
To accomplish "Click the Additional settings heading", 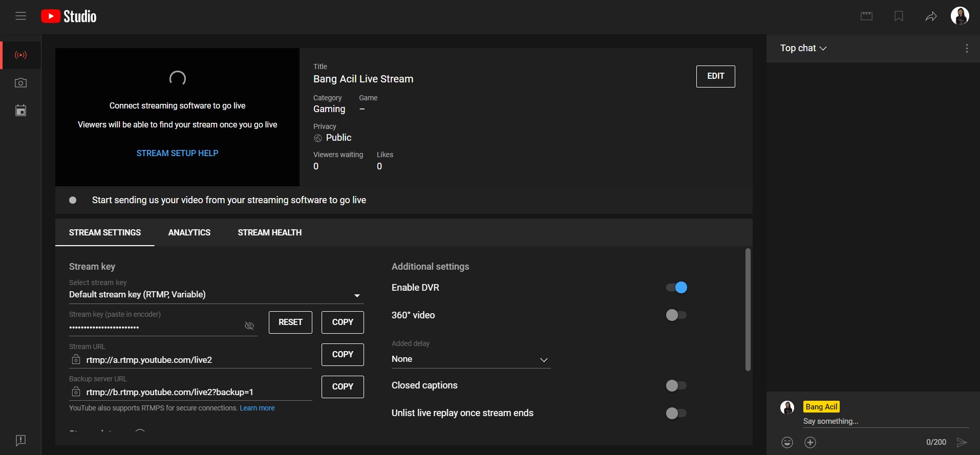I will (430, 267).
